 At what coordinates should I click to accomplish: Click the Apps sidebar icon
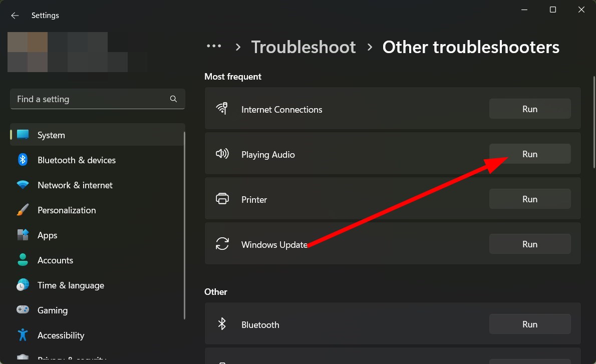click(x=23, y=235)
